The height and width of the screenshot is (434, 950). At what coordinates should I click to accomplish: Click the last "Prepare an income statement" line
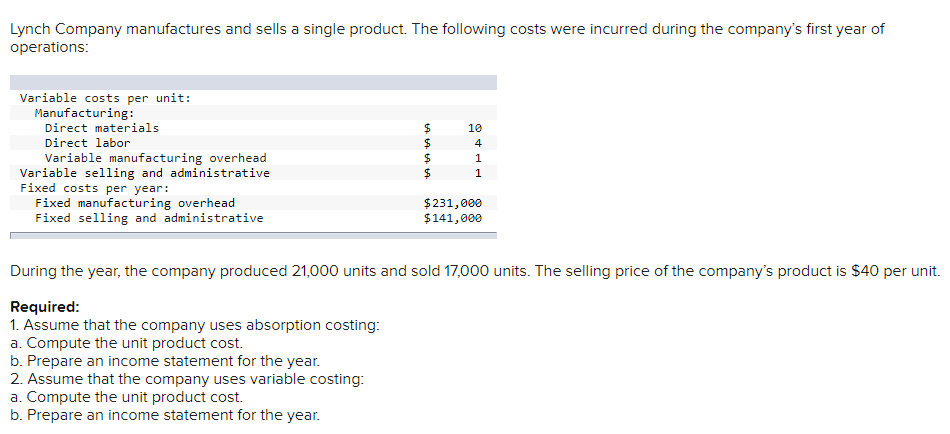pos(164,415)
